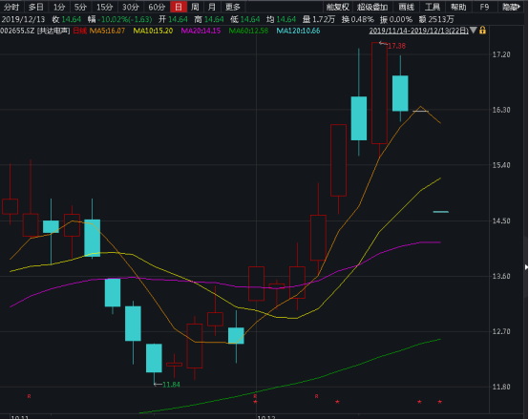Click the red 日线 label
Screen dimensions: 529x420
point(80,31)
